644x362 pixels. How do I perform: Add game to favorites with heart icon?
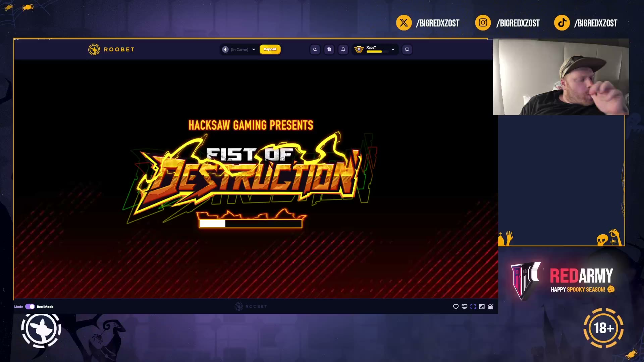455,307
